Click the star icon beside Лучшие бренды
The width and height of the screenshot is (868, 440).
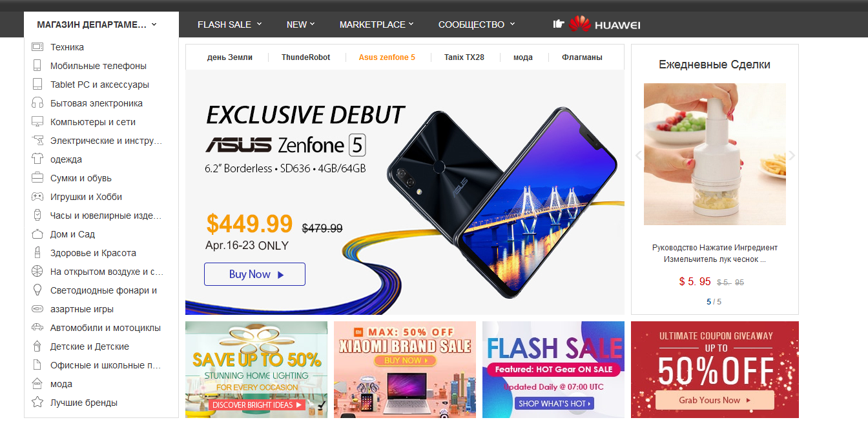click(37, 403)
